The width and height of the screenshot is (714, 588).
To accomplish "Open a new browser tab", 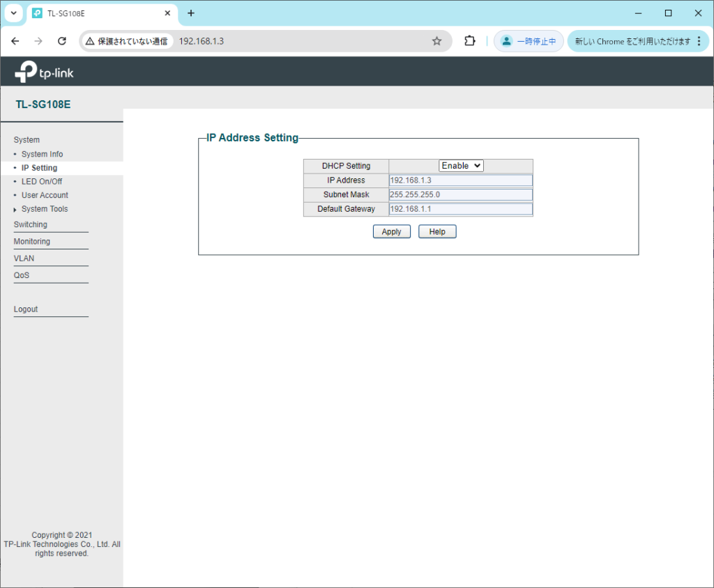I will [x=191, y=13].
